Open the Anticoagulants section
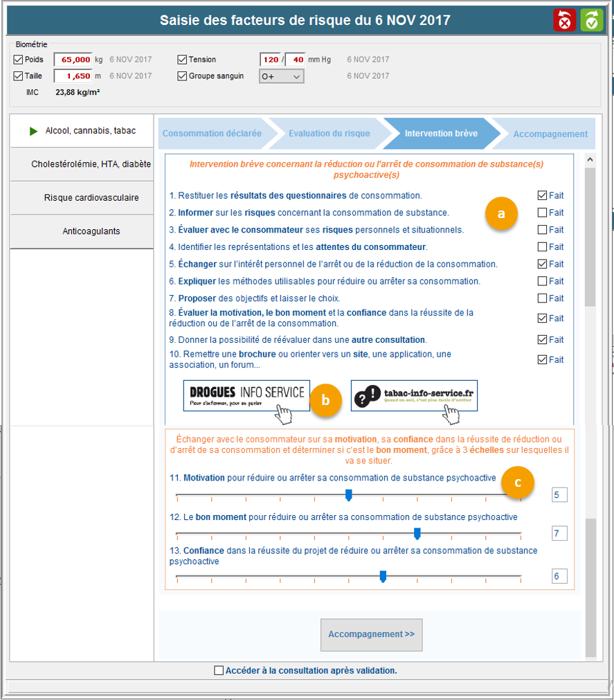The image size is (614, 700). click(82, 231)
